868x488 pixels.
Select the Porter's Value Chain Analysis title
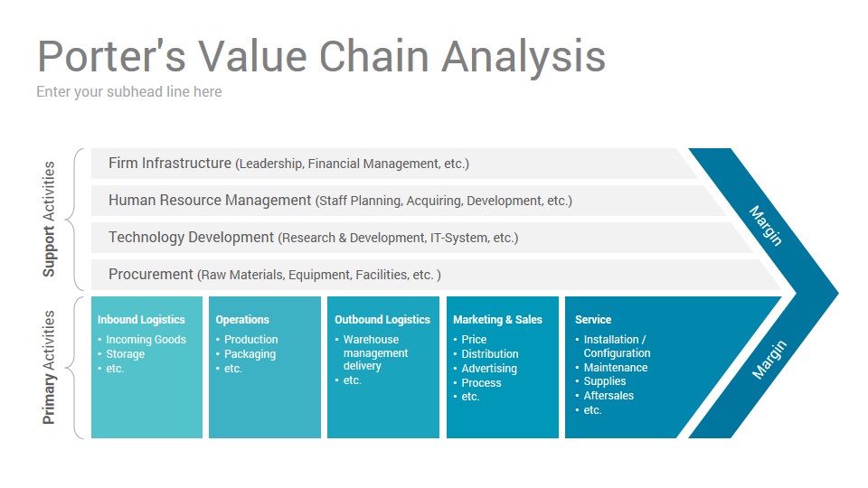[x=321, y=57]
